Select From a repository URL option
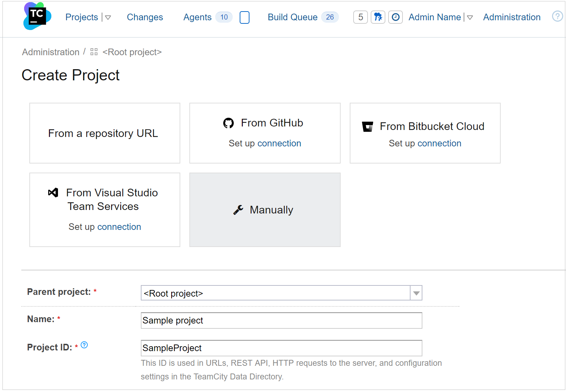566x392 pixels. click(105, 133)
